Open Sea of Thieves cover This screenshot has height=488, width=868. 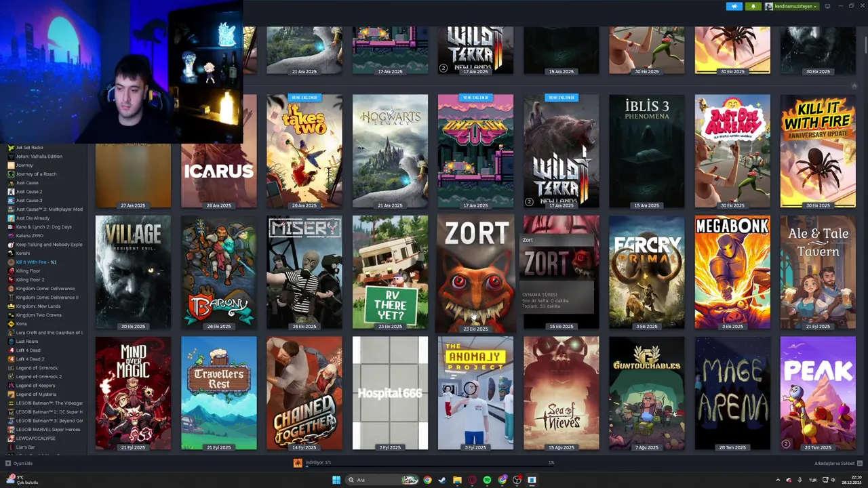point(561,393)
